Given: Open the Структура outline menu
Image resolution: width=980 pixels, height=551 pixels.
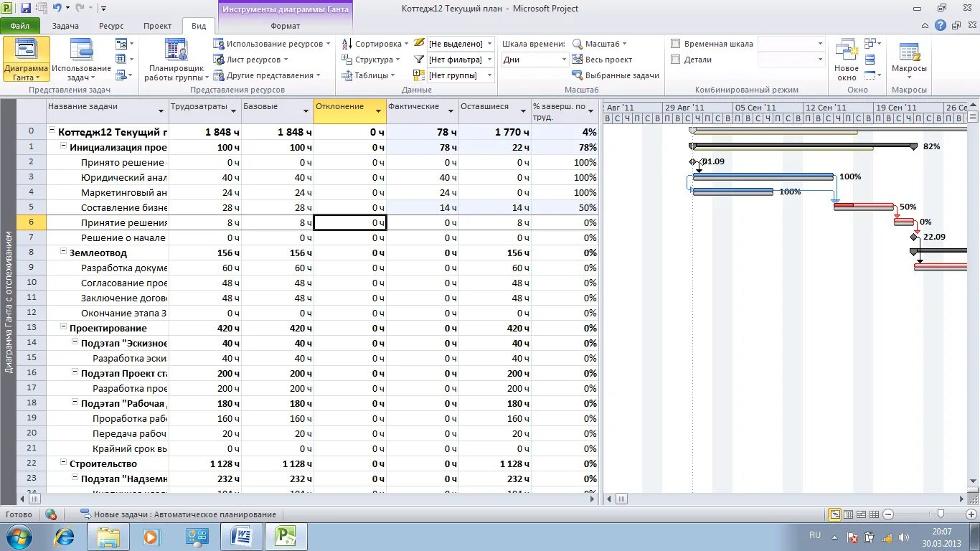Looking at the screenshot, I should [371, 60].
